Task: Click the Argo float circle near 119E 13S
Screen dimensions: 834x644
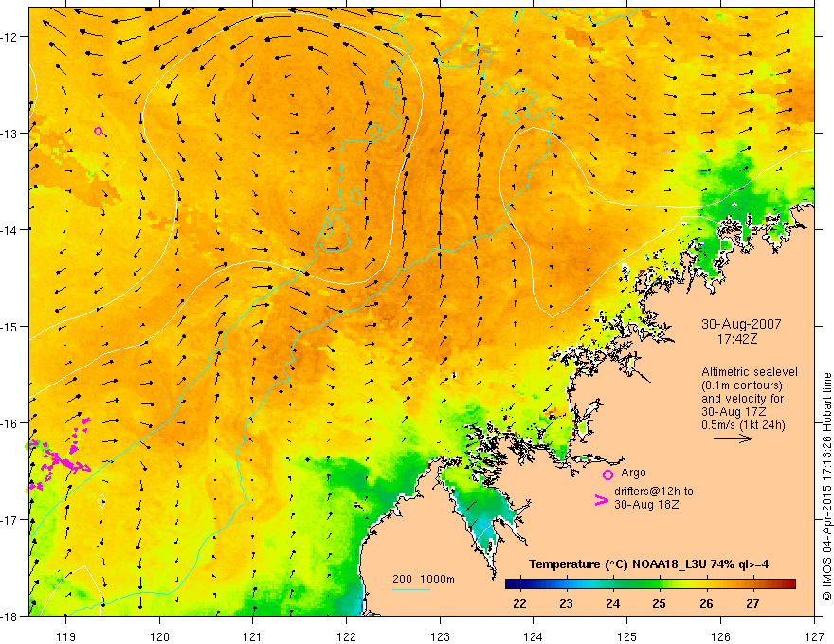Action: pos(98,132)
